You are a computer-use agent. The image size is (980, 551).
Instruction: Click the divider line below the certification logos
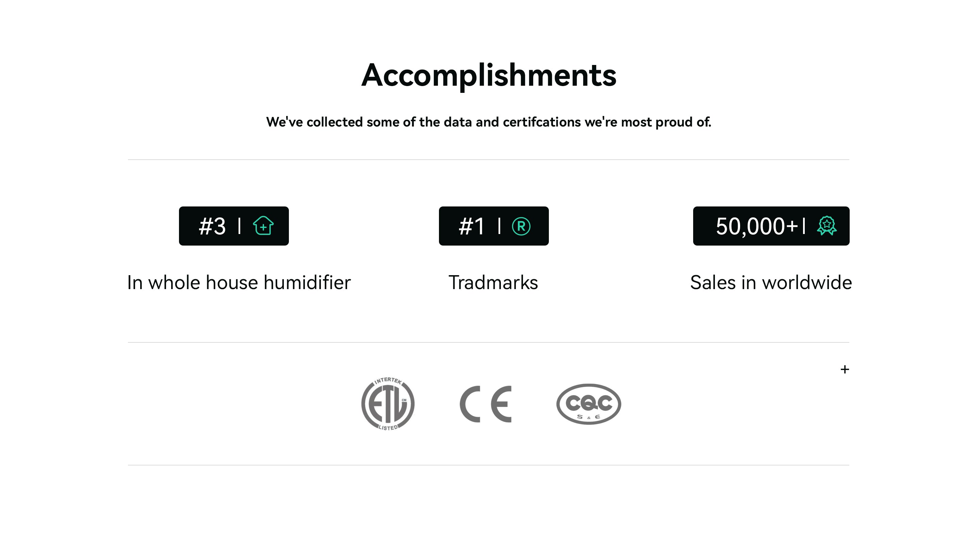pyautogui.click(x=489, y=465)
